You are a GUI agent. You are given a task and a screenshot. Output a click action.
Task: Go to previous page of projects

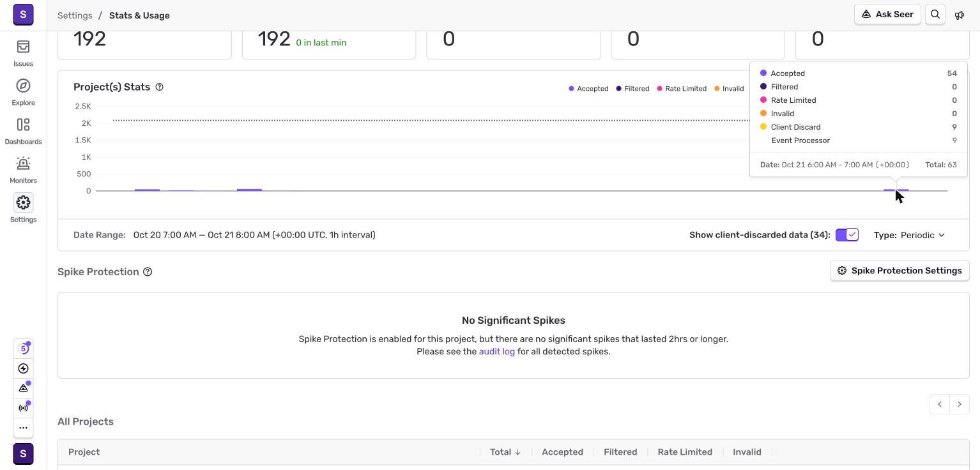(939, 404)
